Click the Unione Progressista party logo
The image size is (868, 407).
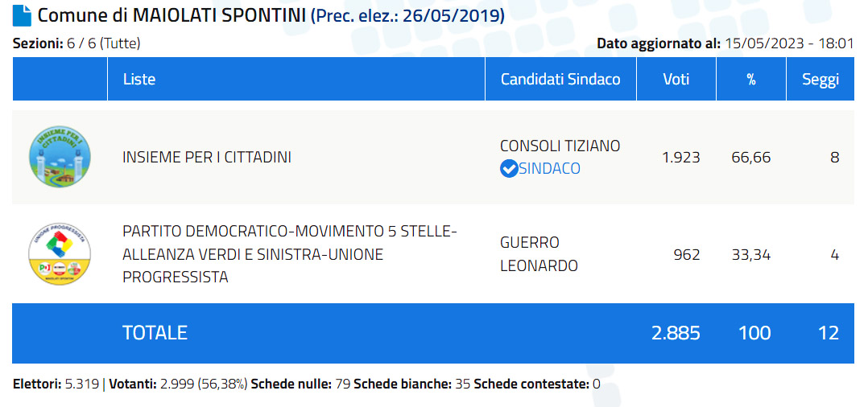60,254
